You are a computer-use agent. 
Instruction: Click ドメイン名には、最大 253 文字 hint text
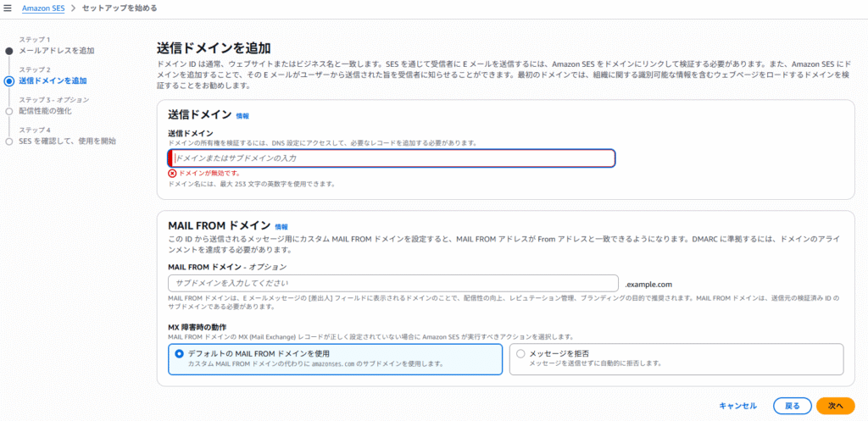pos(251,184)
